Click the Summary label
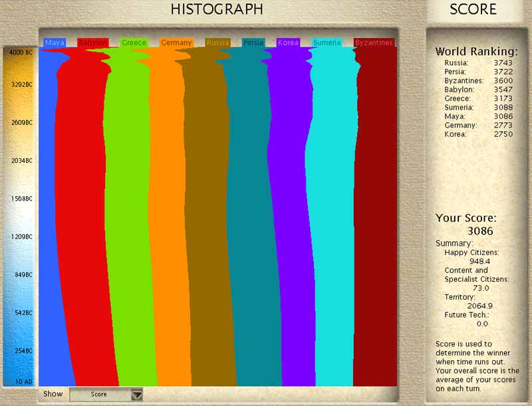 454,243
